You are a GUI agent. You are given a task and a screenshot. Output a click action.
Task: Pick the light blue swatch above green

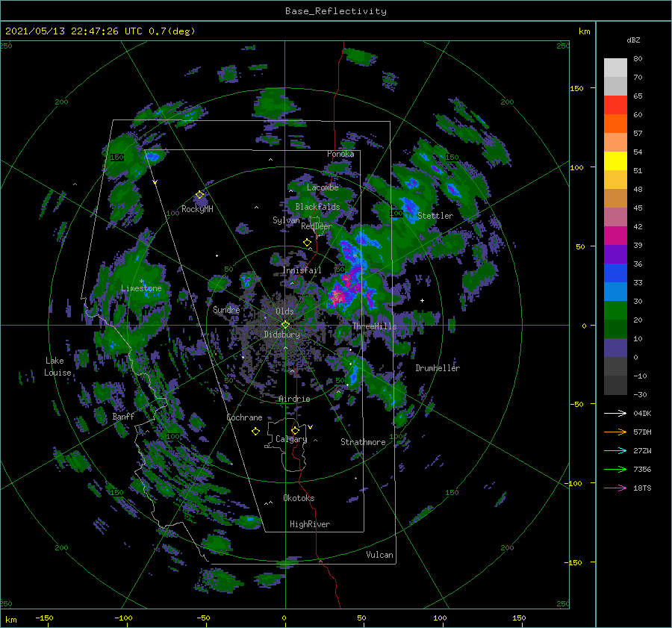pyautogui.click(x=615, y=291)
